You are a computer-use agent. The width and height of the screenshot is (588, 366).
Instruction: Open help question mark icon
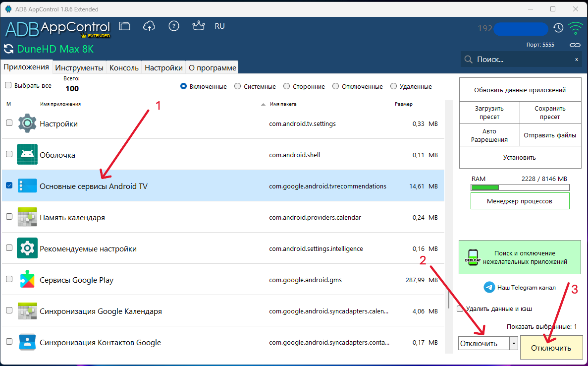click(173, 26)
